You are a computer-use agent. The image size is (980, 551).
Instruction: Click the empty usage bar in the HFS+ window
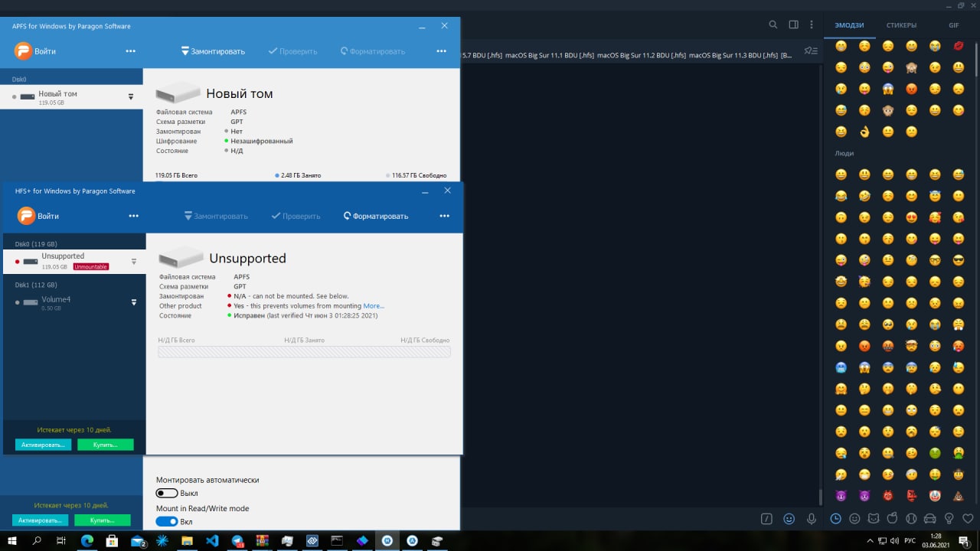304,352
